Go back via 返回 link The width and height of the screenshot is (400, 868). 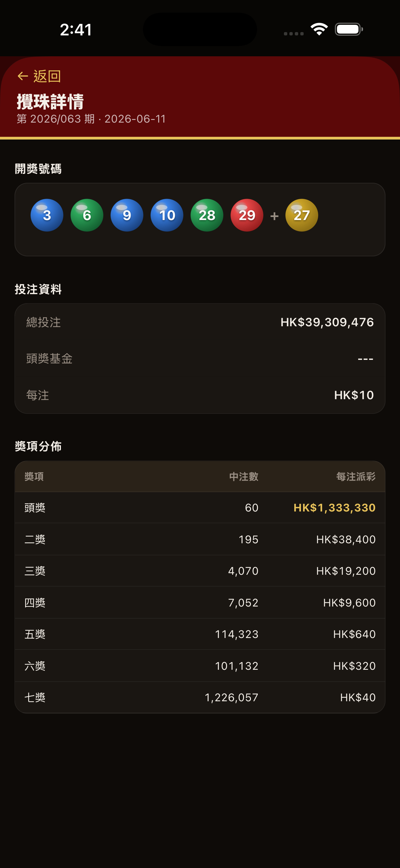pyautogui.click(x=39, y=76)
